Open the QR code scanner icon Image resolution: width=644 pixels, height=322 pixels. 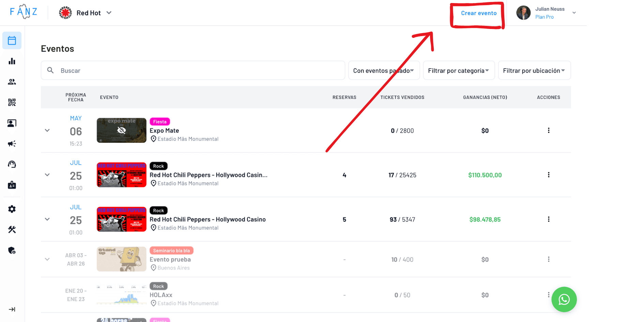pyautogui.click(x=12, y=102)
